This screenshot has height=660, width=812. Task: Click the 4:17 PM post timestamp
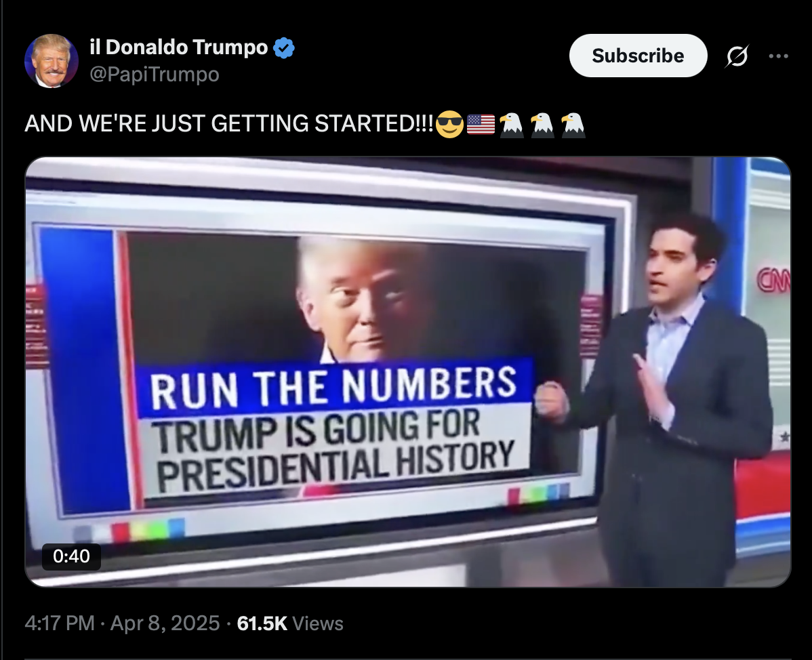(60, 623)
